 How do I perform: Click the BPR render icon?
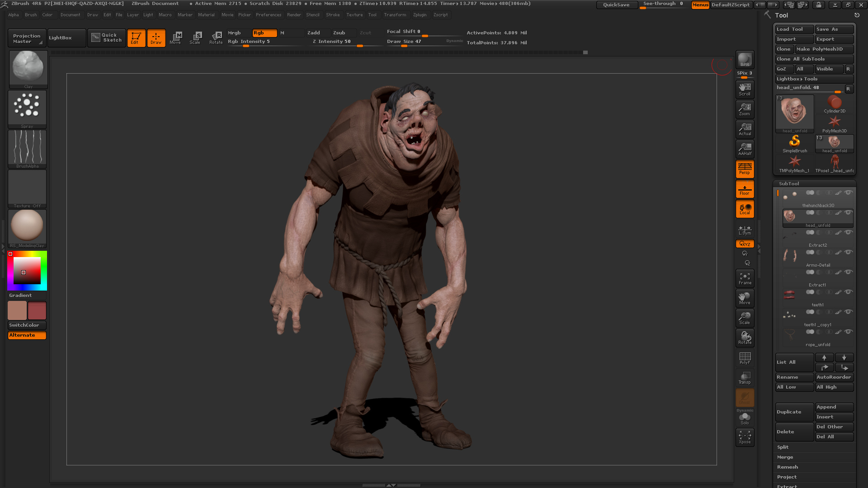745,60
